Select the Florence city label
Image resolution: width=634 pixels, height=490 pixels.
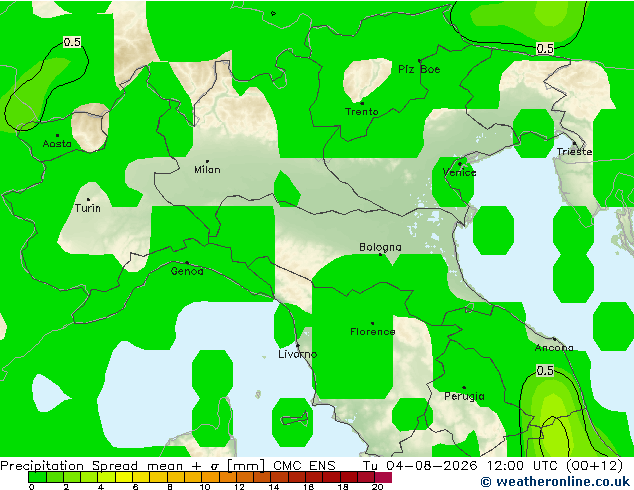point(372,332)
